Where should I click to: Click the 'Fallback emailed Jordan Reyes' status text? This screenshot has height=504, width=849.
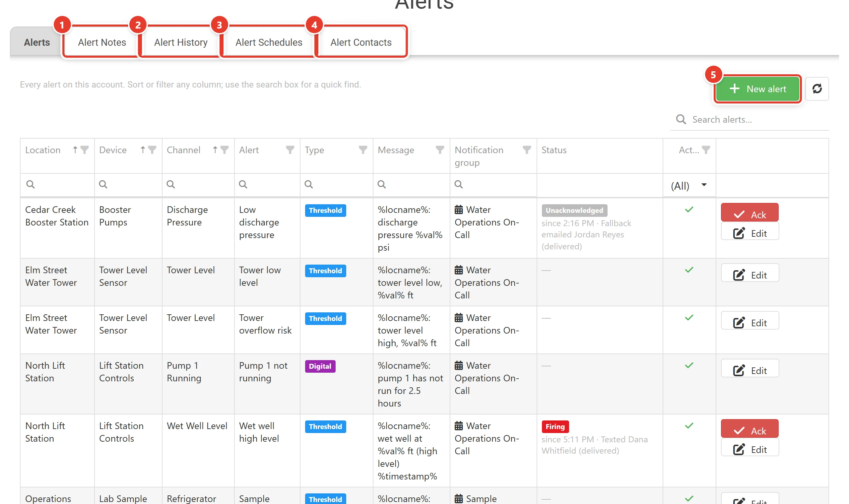pos(586,229)
